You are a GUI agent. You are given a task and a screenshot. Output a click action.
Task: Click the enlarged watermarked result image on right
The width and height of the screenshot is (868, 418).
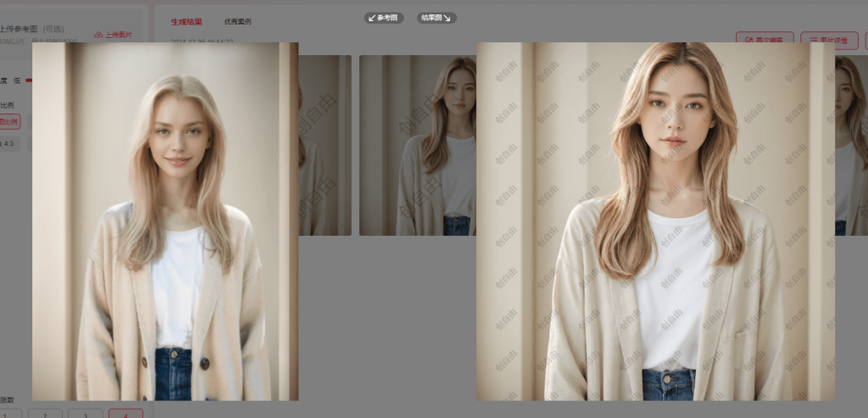655,220
